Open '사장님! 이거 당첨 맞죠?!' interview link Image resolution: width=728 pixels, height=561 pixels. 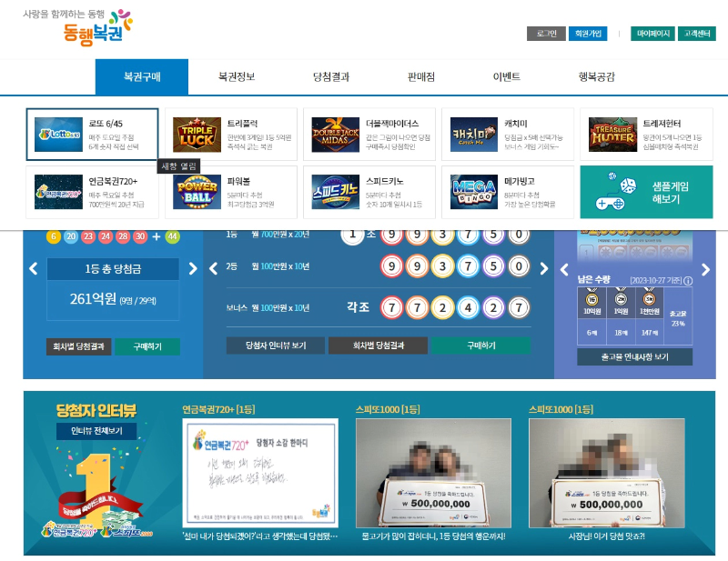point(607,536)
